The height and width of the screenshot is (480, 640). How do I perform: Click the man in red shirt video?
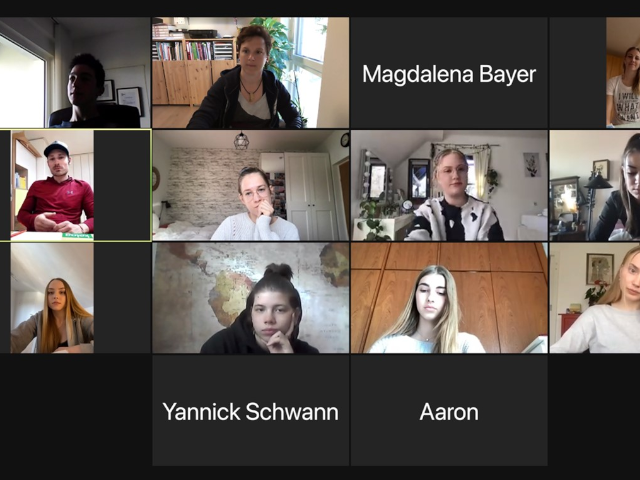pyautogui.click(x=52, y=185)
